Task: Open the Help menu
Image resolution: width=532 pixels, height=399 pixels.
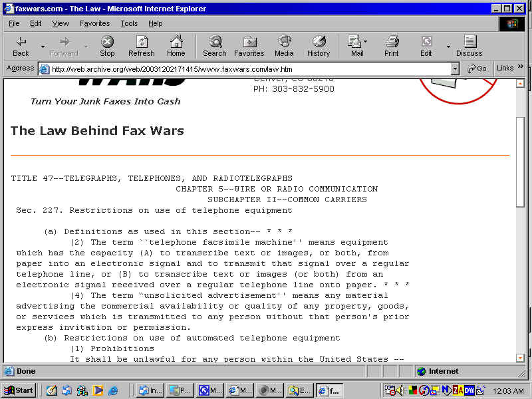Action: tap(156, 23)
